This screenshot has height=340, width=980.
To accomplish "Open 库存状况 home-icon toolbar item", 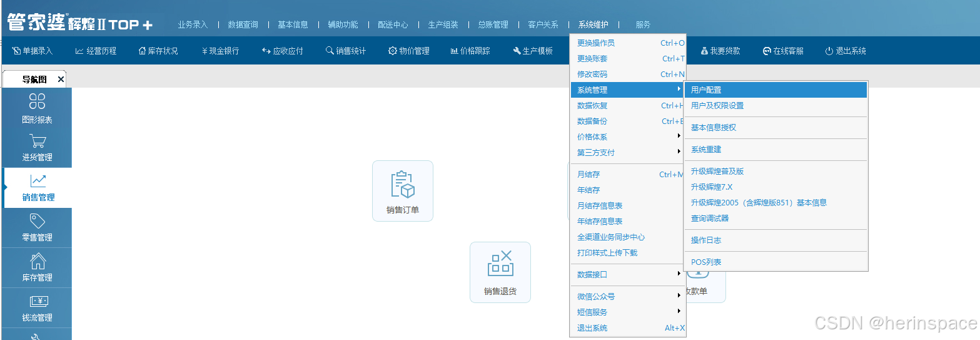I will pos(158,51).
